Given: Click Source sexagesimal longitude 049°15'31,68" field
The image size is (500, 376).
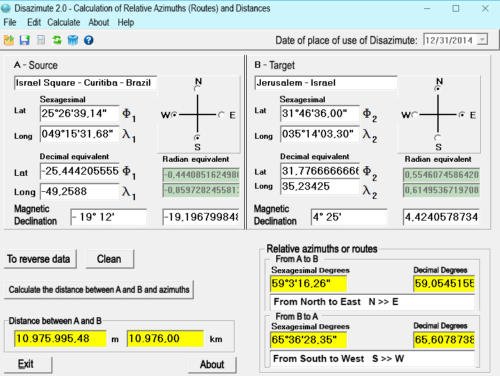Looking at the screenshot, I should [x=79, y=134].
